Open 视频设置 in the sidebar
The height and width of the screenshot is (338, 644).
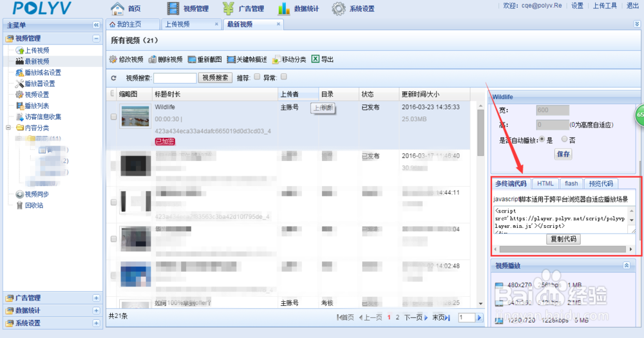tap(37, 95)
